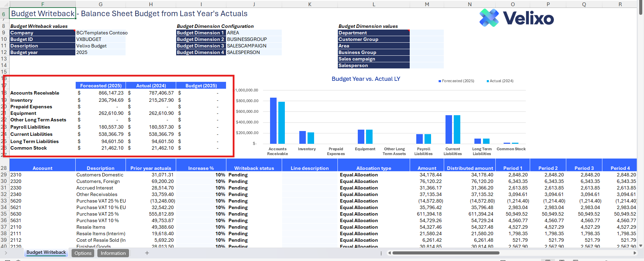The width and height of the screenshot is (644, 261).
Task: Click the vertical scrollbar down arrow
Action: coord(641,246)
